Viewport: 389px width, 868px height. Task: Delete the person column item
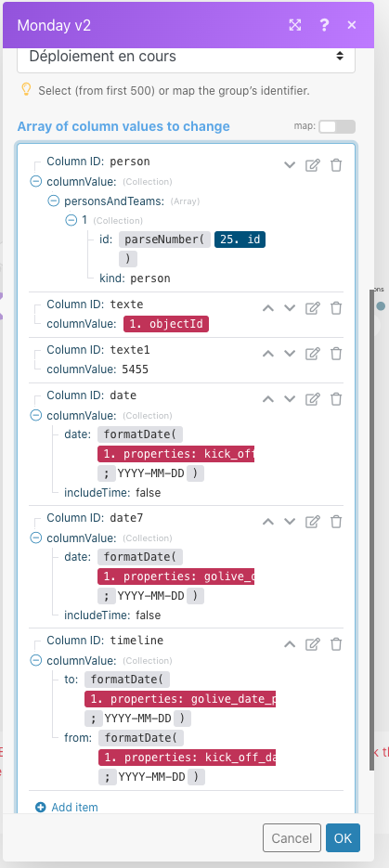[x=336, y=165]
